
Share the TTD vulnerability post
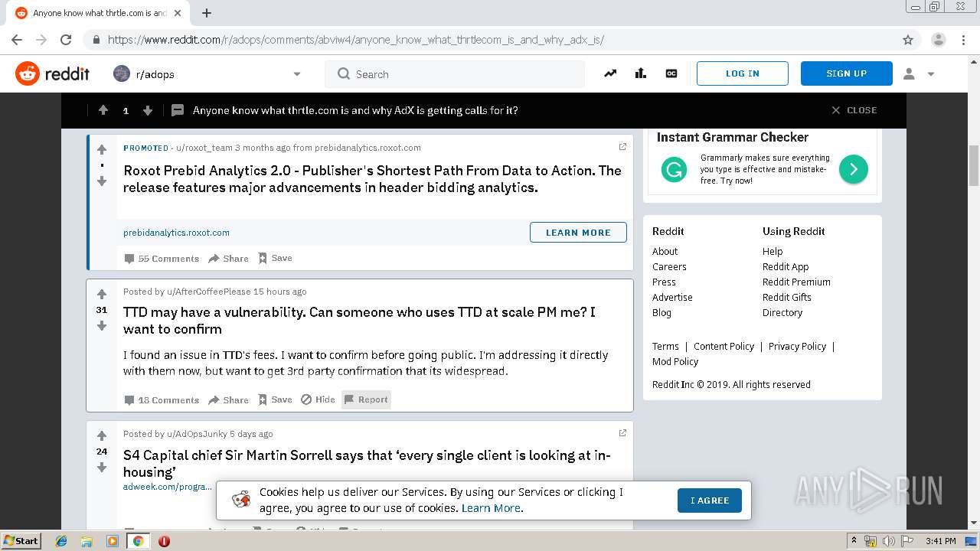pos(229,399)
